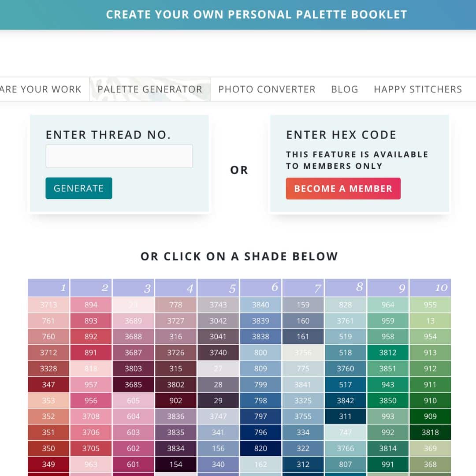The height and width of the screenshot is (476, 476).
Task: Select shade 955 in column 10
Action: click(430, 305)
